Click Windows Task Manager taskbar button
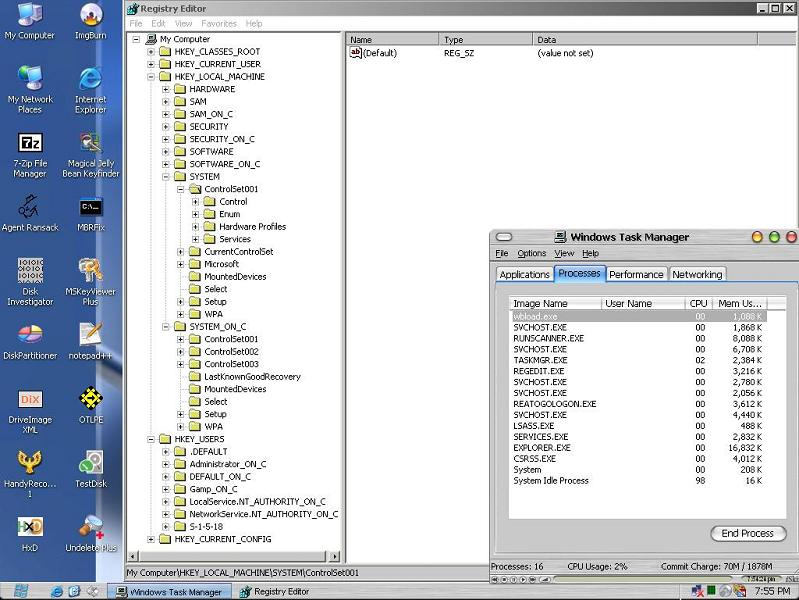The image size is (799, 600). coord(170,592)
